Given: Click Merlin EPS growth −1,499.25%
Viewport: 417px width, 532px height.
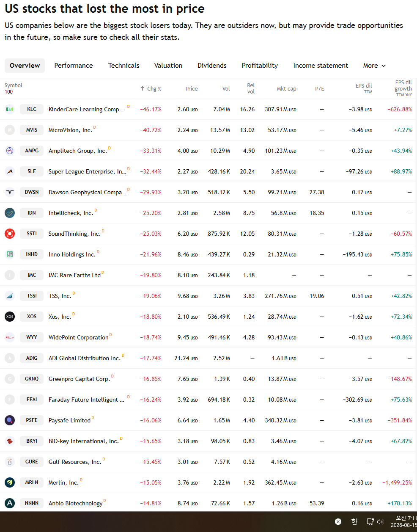Looking at the screenshot, I should point(397,482).
